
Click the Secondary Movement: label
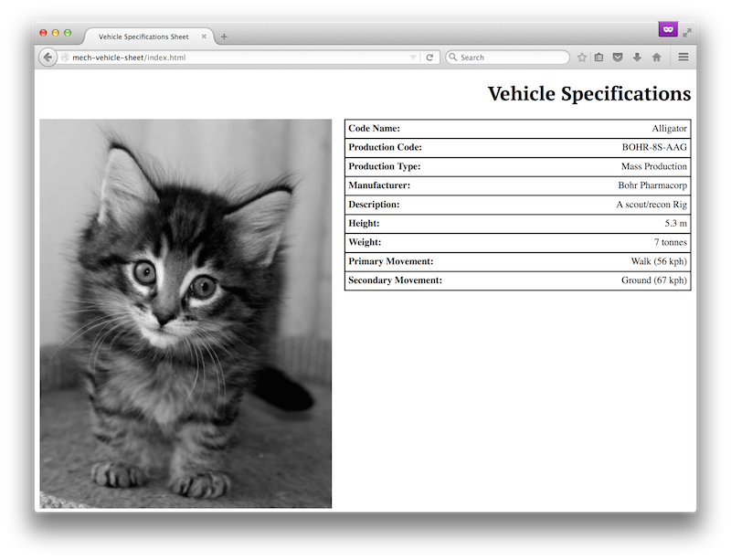(395, 280)
